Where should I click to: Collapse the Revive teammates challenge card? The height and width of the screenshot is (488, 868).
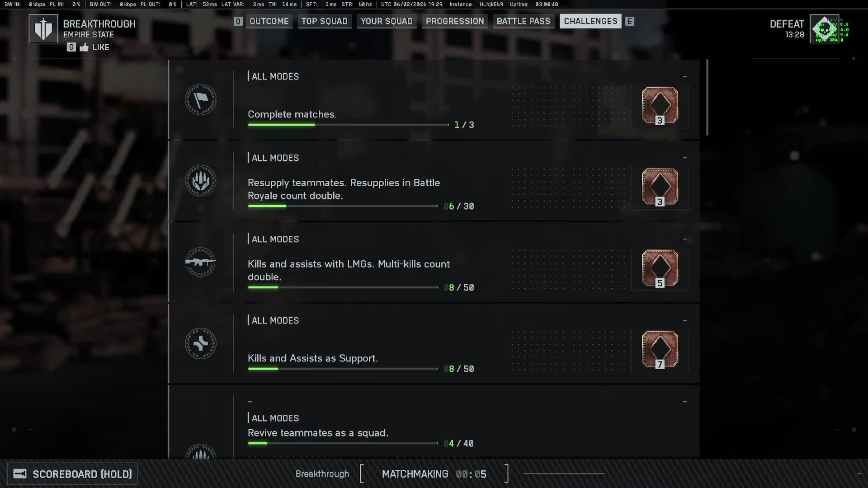685,402
